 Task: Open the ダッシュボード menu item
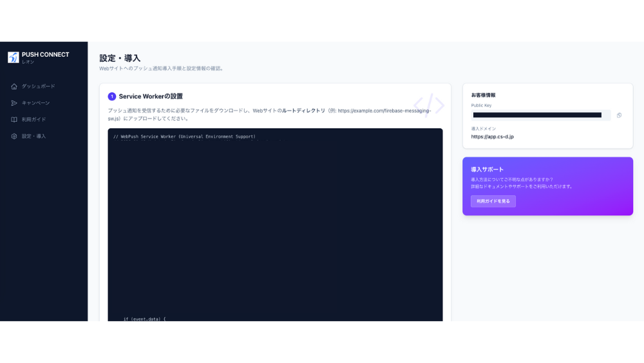click(x=39, y=86)
